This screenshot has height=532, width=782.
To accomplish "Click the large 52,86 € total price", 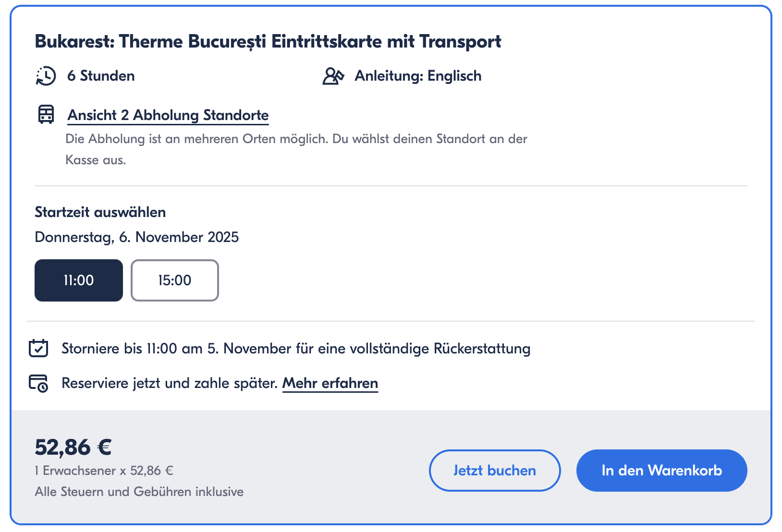I will coord(73,447).
